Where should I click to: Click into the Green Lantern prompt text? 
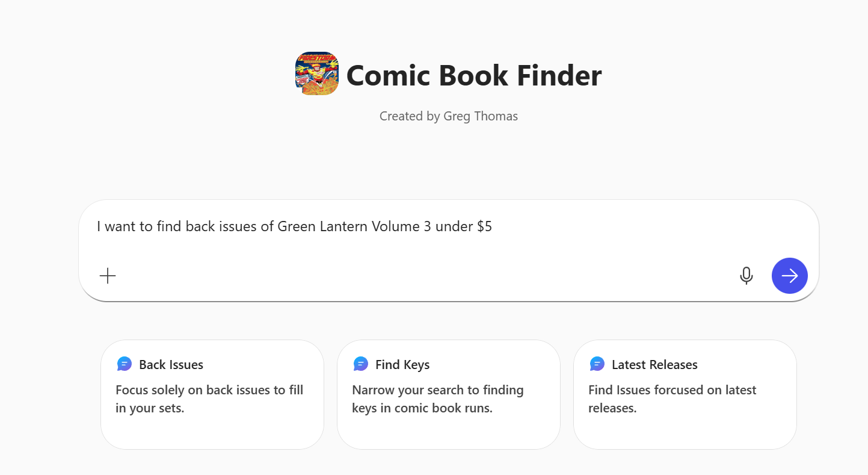pyautogui.click(x=294, y=227)
